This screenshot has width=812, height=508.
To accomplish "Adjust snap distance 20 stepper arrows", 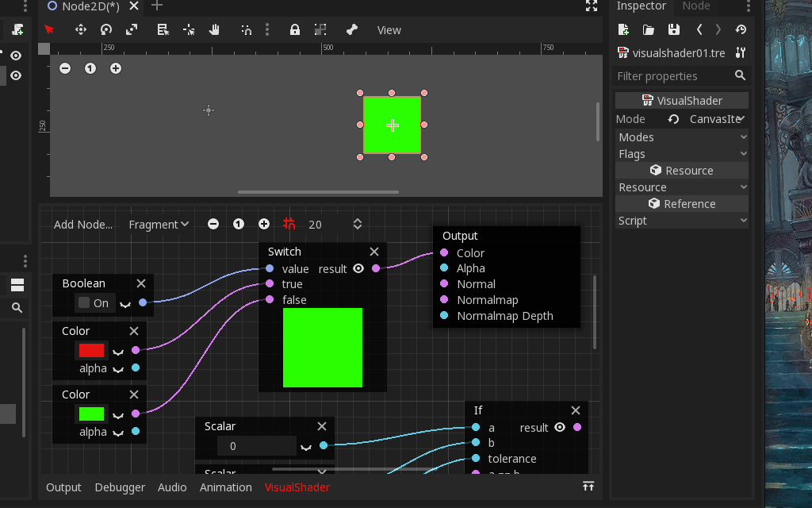I will pyautogui.click(x=358, y=224).
